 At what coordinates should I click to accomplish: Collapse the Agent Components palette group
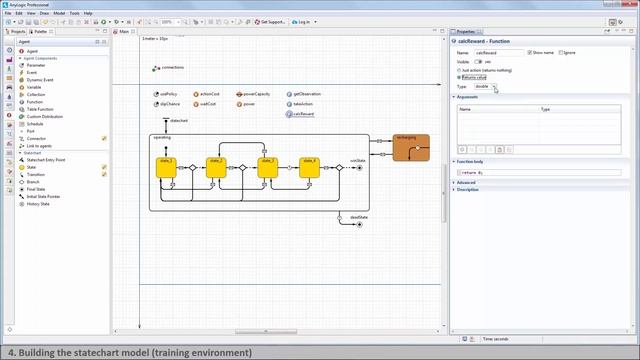[x=20, y=59]
